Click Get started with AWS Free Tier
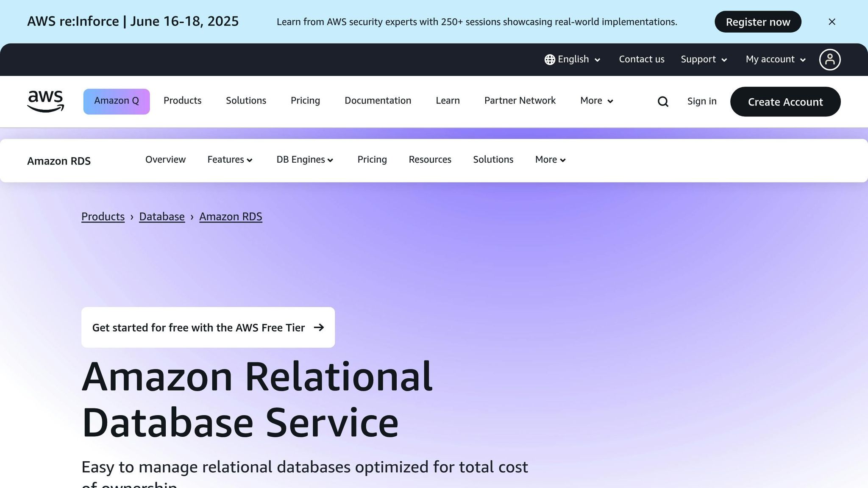 [208, 327]
